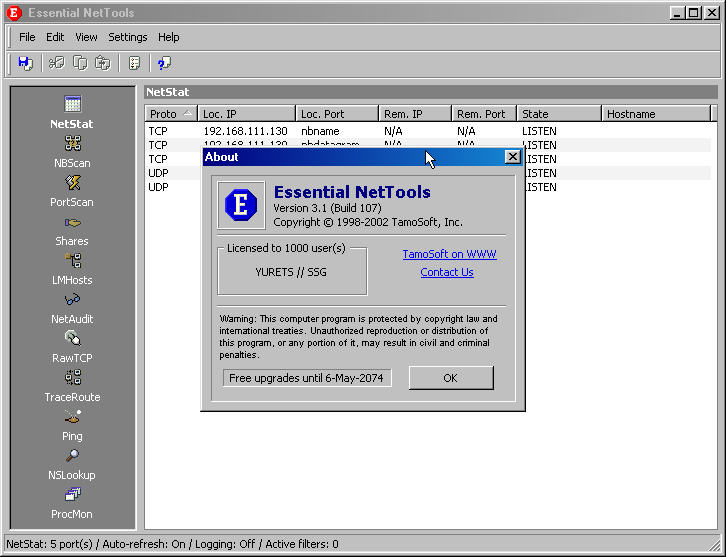726x557 pixels.
Task: Sort by the Proto column header
Action: [169, 114]
